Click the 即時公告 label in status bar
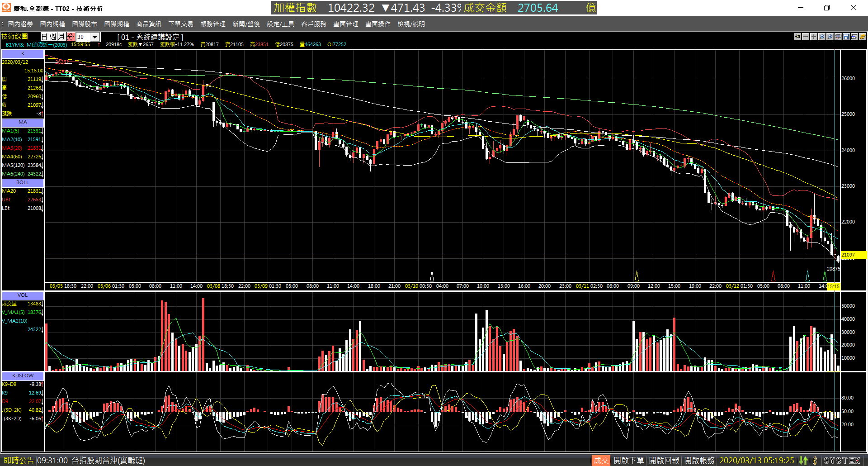The image size is (868, 466). coord(19,461)
